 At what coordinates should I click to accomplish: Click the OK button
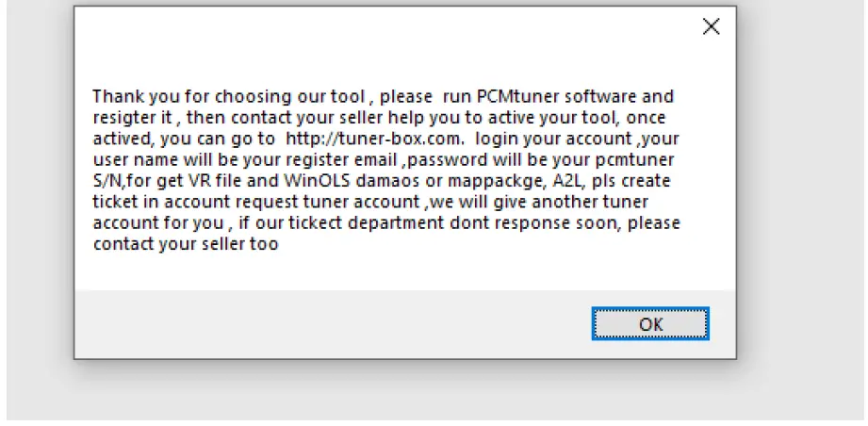[650, 324]
